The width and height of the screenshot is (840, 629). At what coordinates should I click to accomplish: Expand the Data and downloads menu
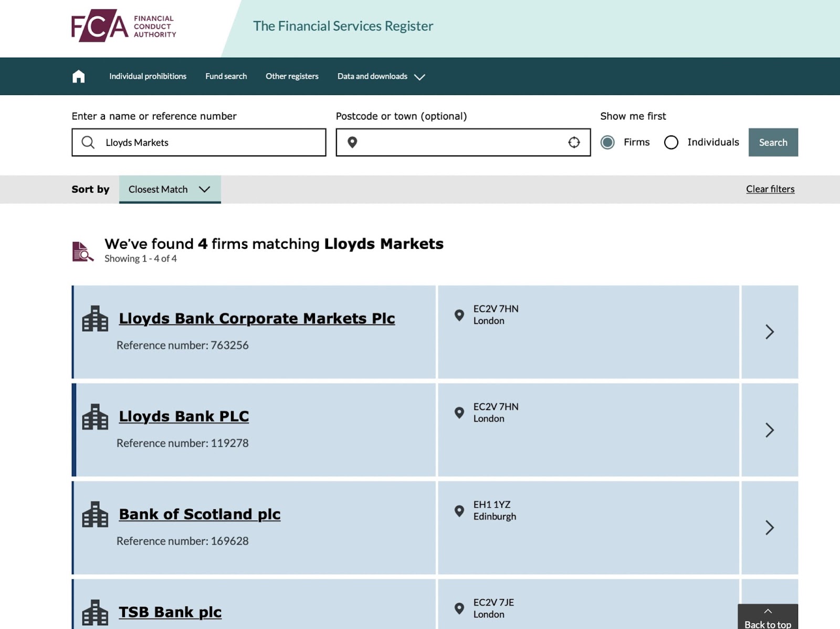[x=381, y=77]
